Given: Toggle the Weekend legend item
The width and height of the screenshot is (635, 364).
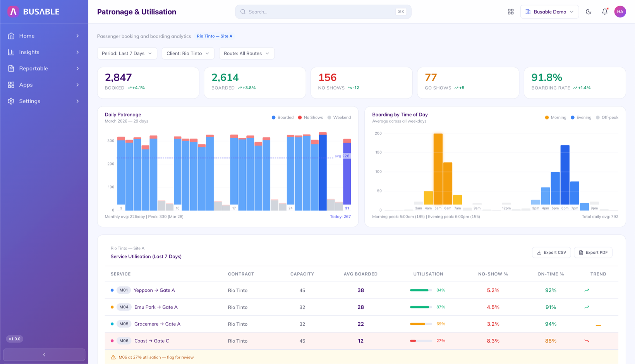Looking at the screenshot, I should 339,118.
